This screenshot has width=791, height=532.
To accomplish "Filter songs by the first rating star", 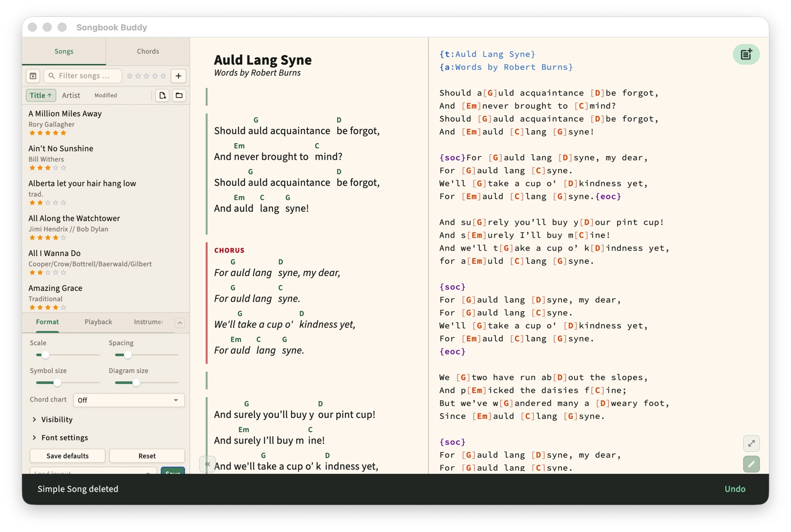I will (x=130, y=76).
